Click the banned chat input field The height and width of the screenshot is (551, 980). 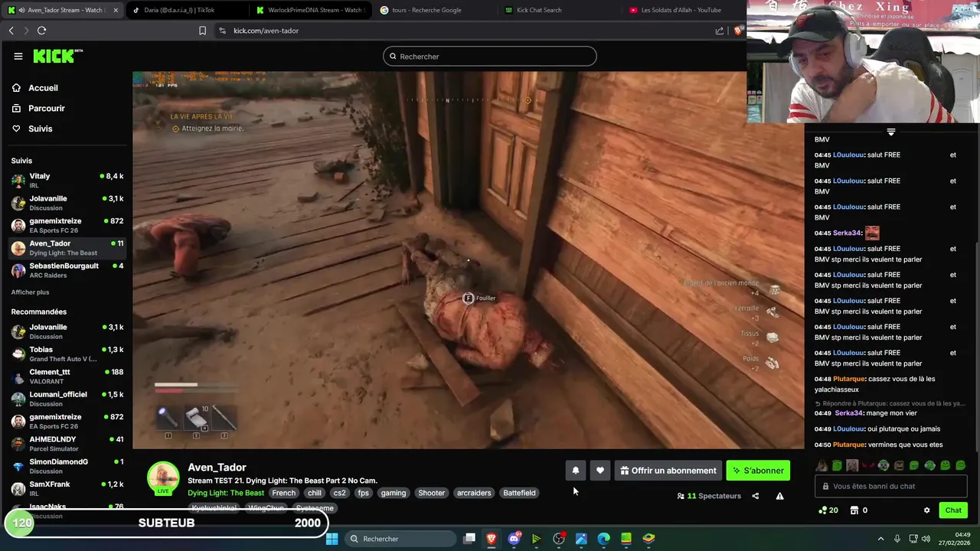click(x=891, y=486)
